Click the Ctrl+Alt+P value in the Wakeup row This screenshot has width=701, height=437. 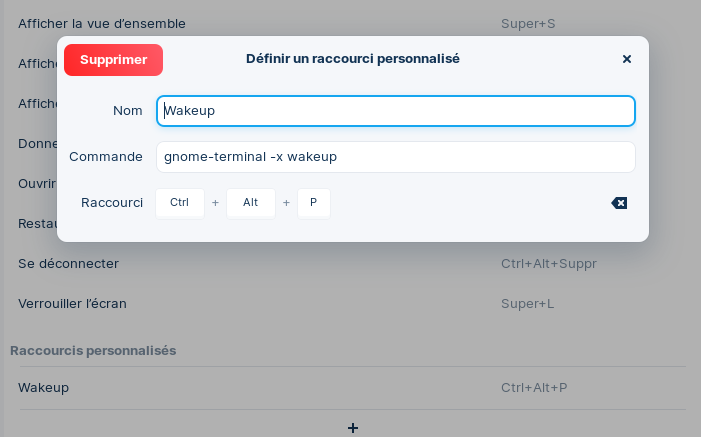(533, 388)
